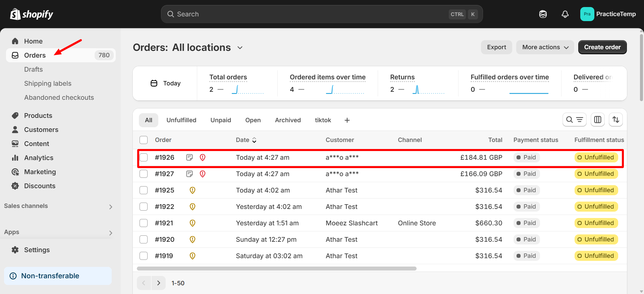Click the Export button
Screen dimensions: 644x294
(496, 47)
